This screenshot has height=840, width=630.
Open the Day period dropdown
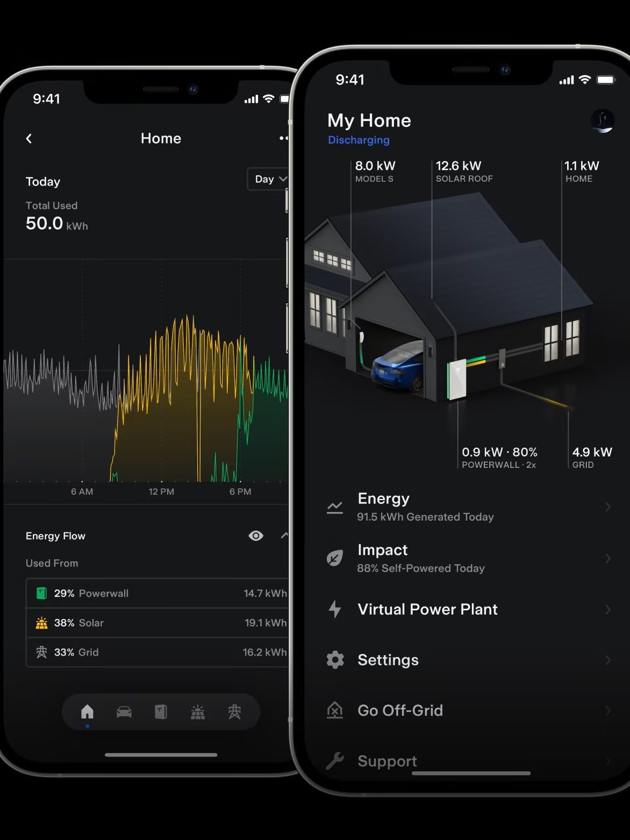(x=269, y=179)
